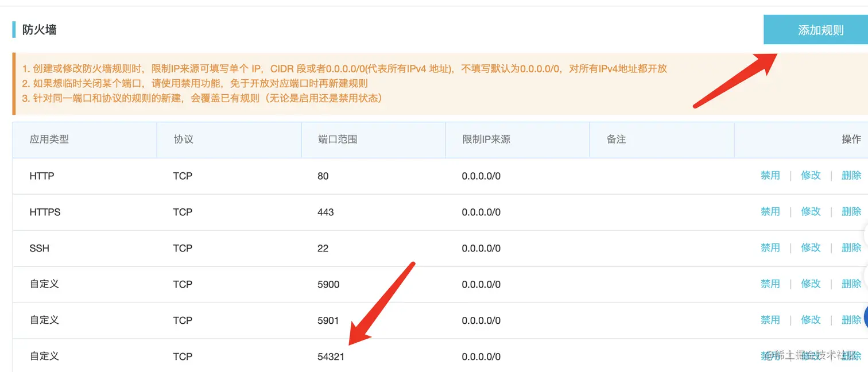
Task: Disable the custom port 5900 rule
Action: pyautogui.click(x=770, y=284)
